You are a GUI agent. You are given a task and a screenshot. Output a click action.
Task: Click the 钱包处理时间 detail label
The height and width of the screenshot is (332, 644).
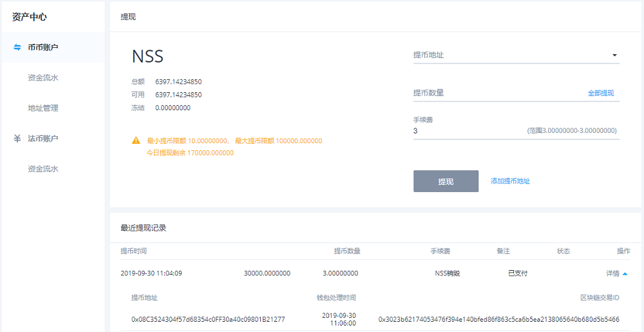coord(336,297)
